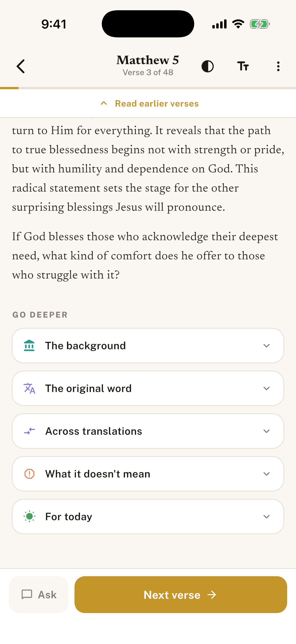Expand the For today chevron
Viewport: 296px width, 644px height.
coord(267,517)
